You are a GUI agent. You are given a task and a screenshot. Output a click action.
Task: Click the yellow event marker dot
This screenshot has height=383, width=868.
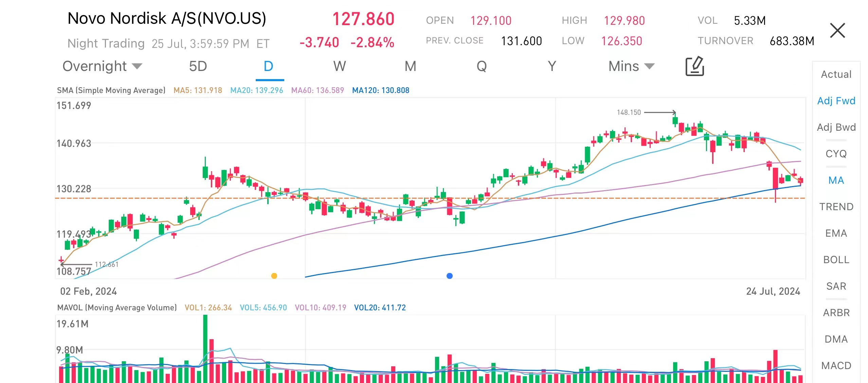[274, 276]
